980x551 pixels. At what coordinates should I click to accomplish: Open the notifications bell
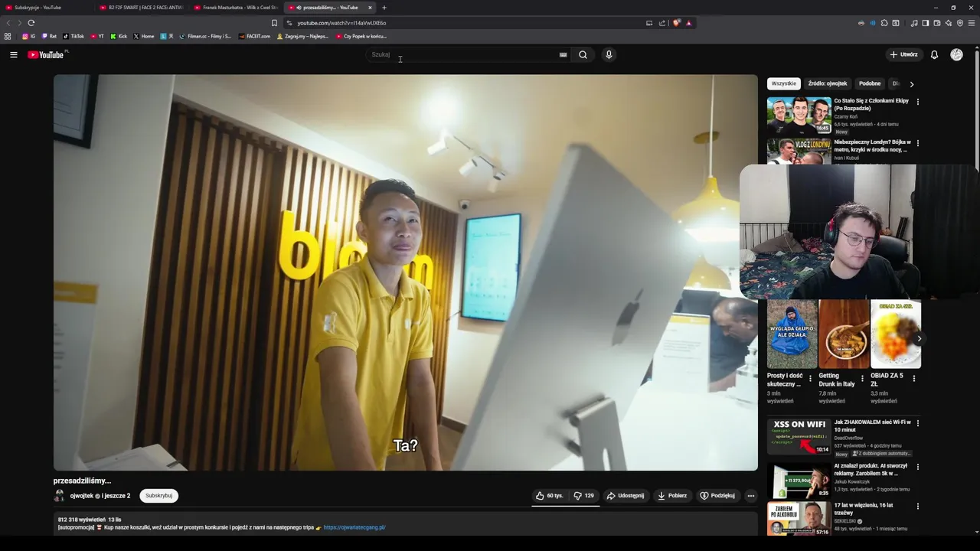pyautogui.click(x=934, y=54)
